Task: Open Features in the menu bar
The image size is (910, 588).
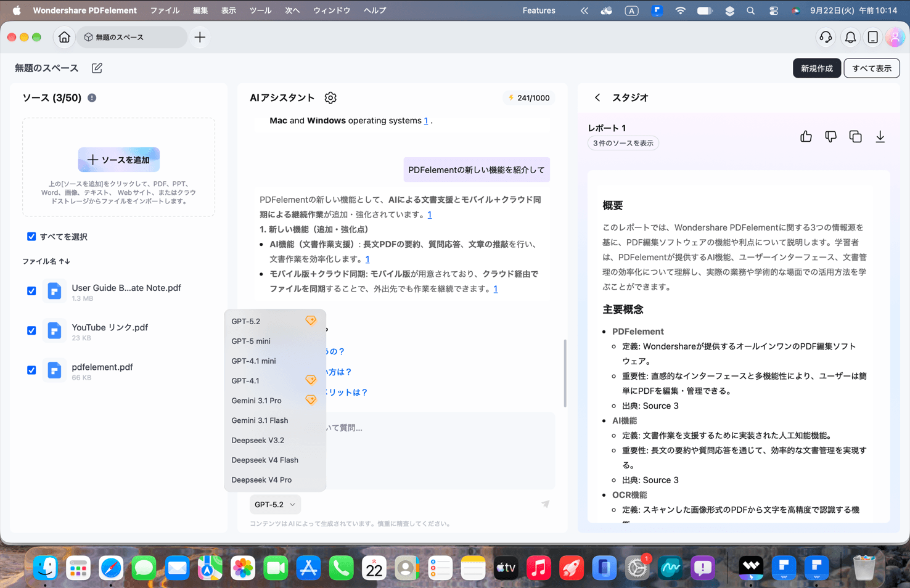Action: (539, 10)
